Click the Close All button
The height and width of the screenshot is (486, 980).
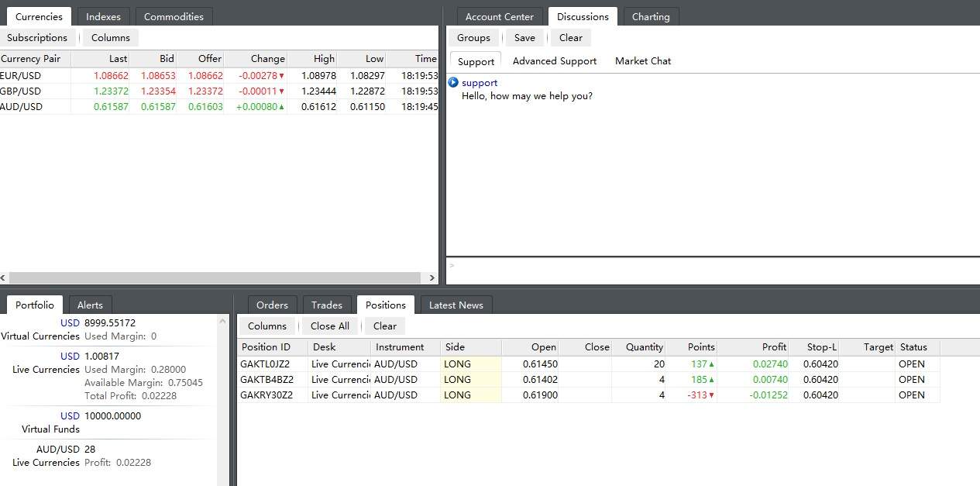click(x=330, y=326)
